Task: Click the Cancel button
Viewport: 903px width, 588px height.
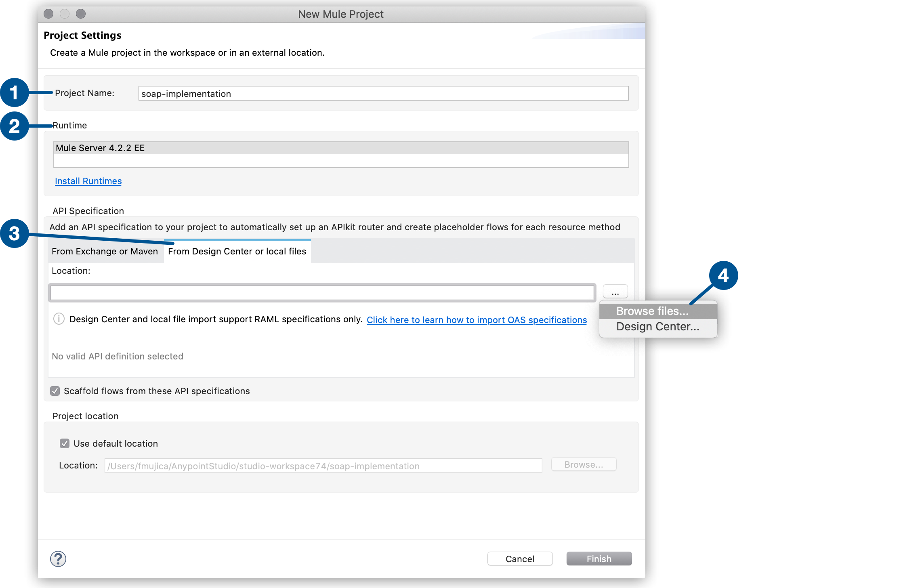Action: 520,559
